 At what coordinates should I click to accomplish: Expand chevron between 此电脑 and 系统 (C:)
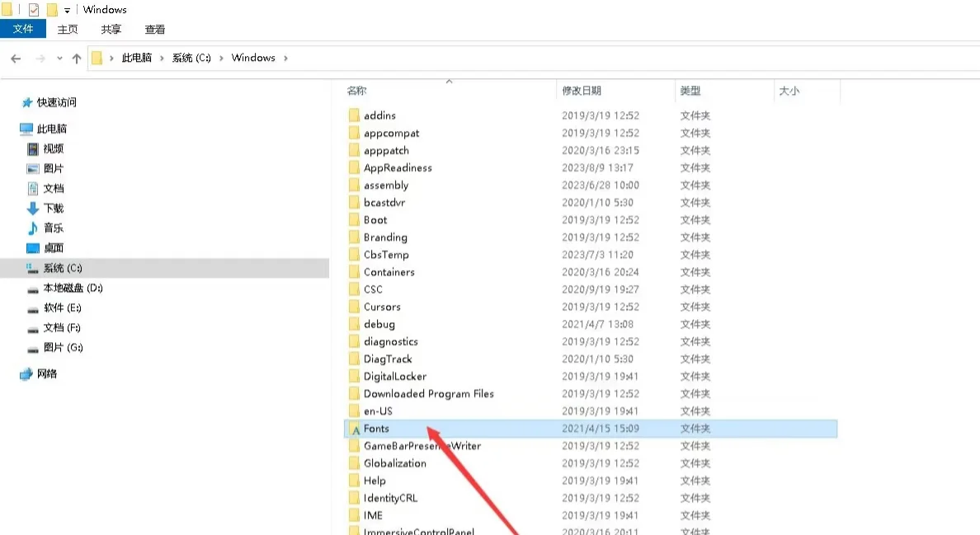162,58
